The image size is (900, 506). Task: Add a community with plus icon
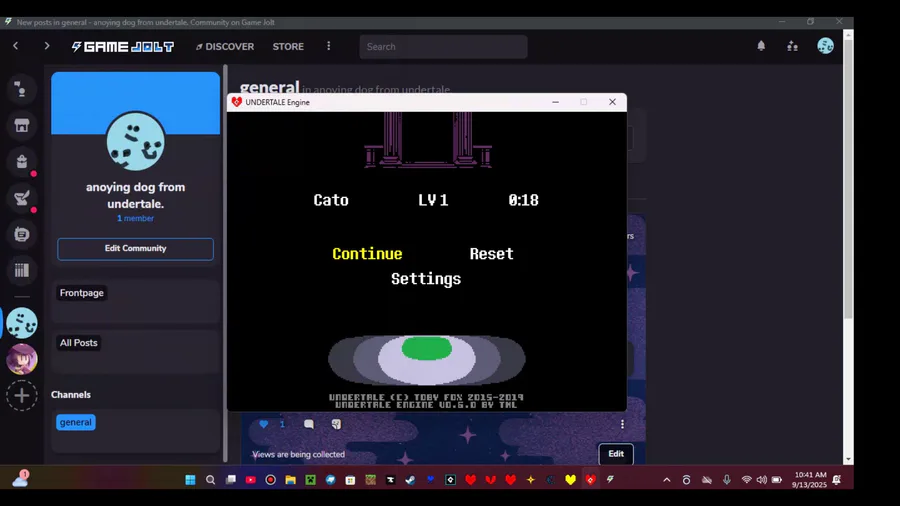[x=22, y=395]
